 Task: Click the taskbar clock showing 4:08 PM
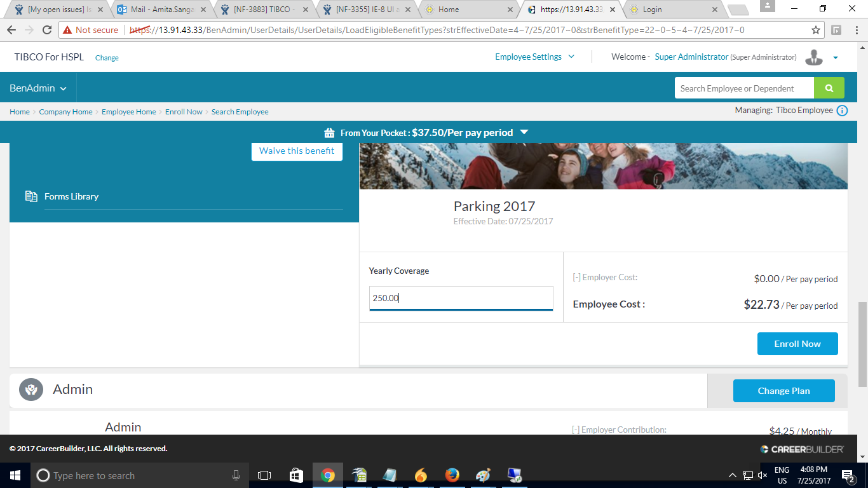tap(815, 475)
